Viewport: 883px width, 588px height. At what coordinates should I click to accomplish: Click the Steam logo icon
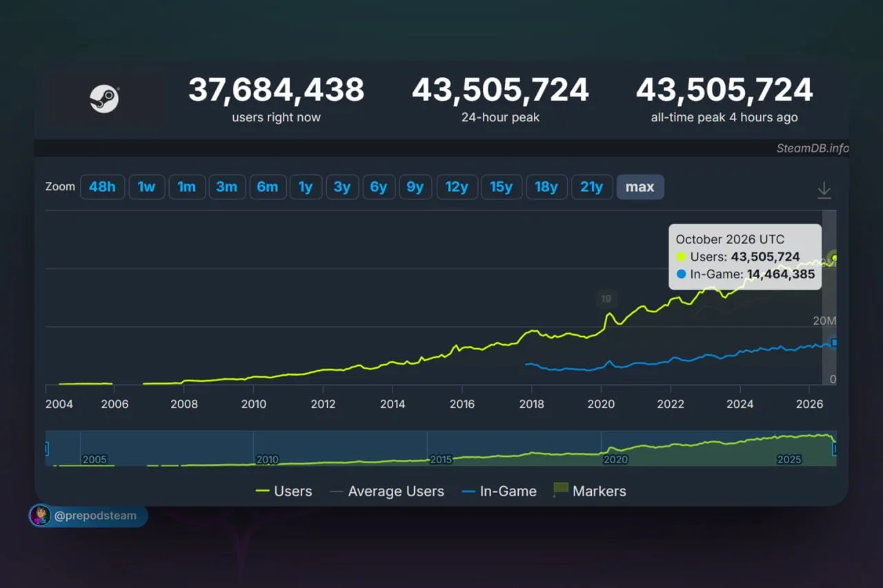[104, 99]
